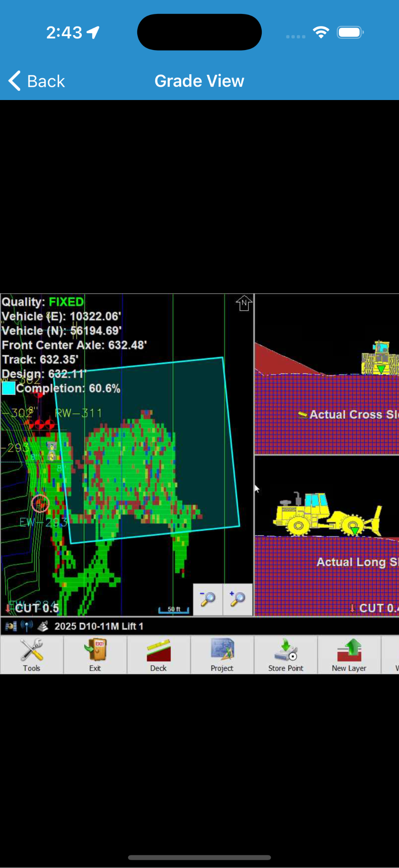Tap the north arrow compass icon

(x=244, y=303)
